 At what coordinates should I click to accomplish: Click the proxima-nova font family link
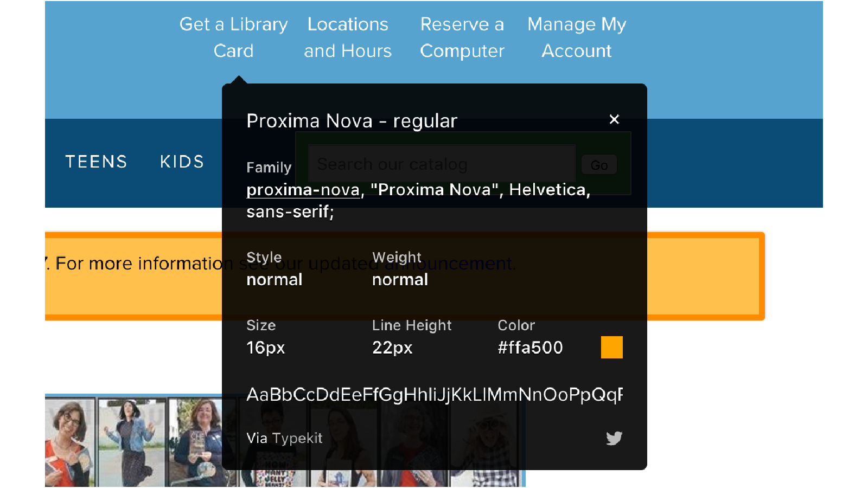303,190
